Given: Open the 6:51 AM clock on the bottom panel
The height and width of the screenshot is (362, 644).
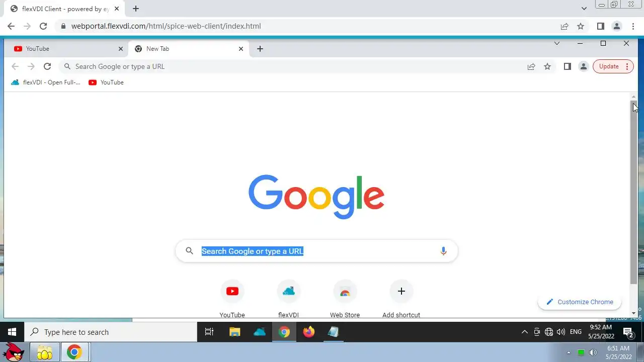Looking at the screenshot, I should (x=618, y=352).
